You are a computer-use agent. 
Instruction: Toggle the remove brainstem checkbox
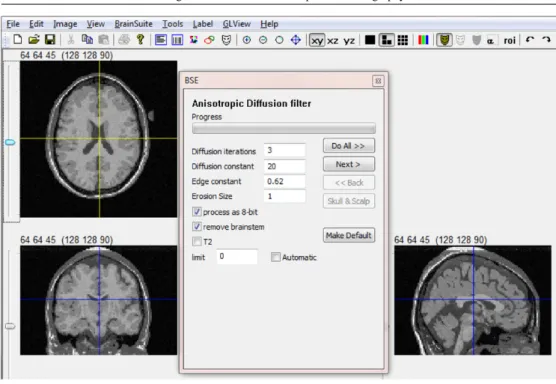click(x=197, y=227)
